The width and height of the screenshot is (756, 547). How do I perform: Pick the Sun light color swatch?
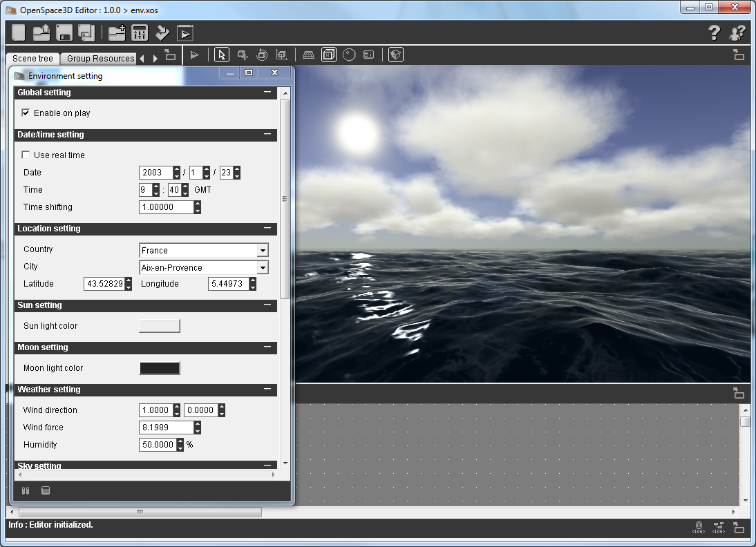pyautogui.click(x=160, y=326)
